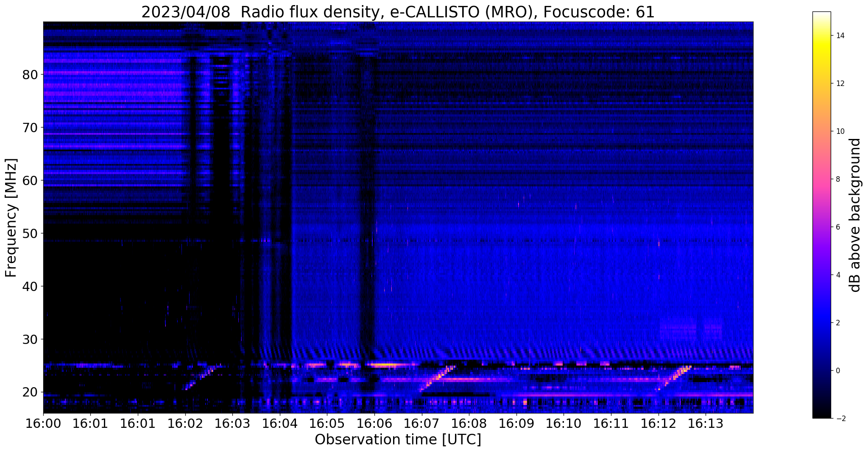Image resolution: width=868 pixels, height=452 pixels.
Task: Click the 16:08 time tick label
Action: click(x=469, y=424)
